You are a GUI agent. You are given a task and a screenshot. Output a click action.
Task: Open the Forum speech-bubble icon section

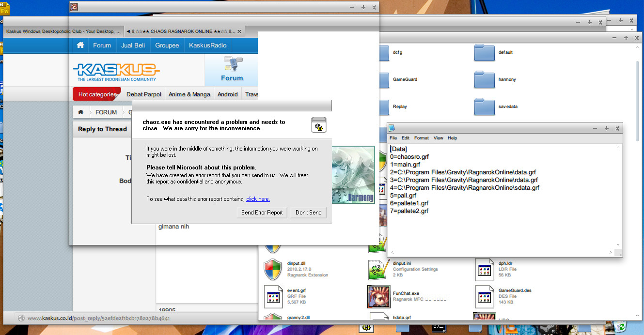(232, 69)
